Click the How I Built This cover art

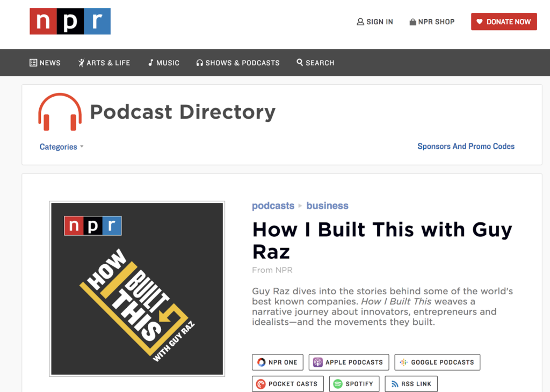[x=137, y=288]
